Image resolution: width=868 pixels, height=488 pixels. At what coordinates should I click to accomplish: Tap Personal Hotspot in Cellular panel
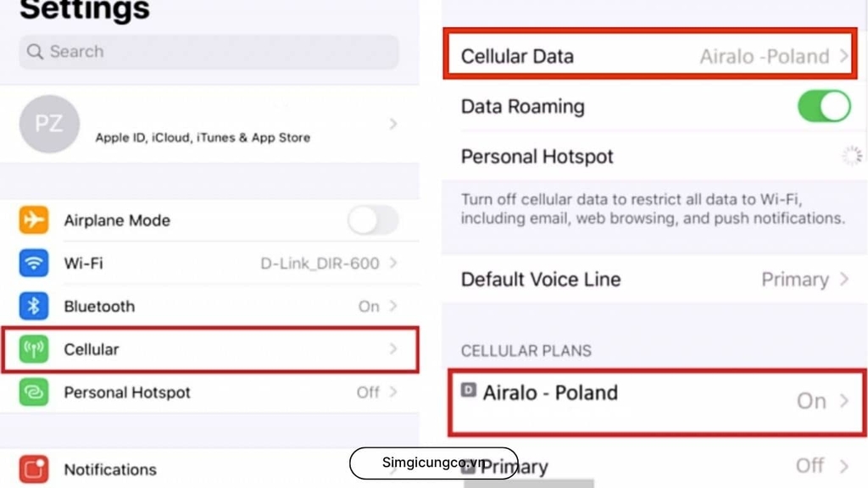537,157
